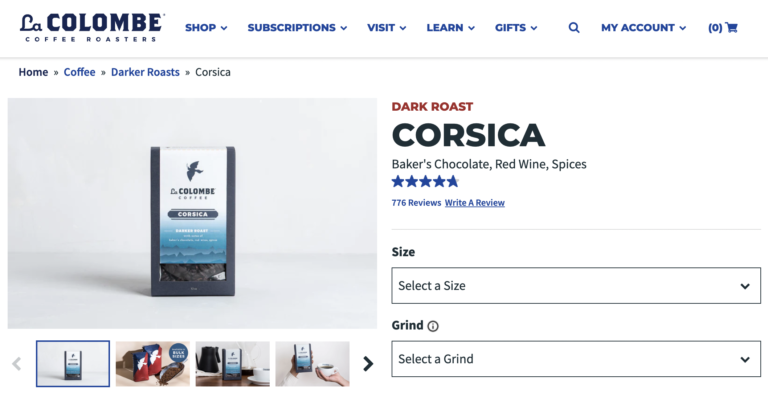Open the Shop menu
The width and height of the screenshot is (768, 397).
206,28
